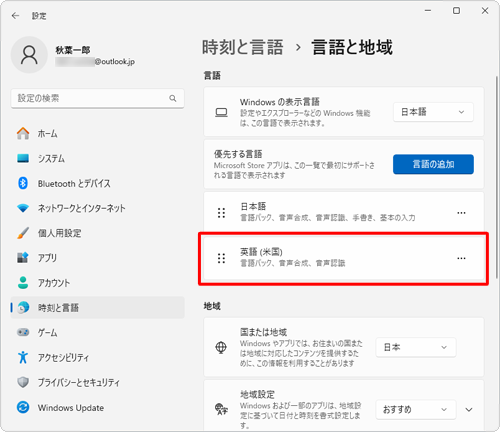This screenshot has height=432, width=500.
Task: Click the laptop icon for display language
Action: click(221, 112)
